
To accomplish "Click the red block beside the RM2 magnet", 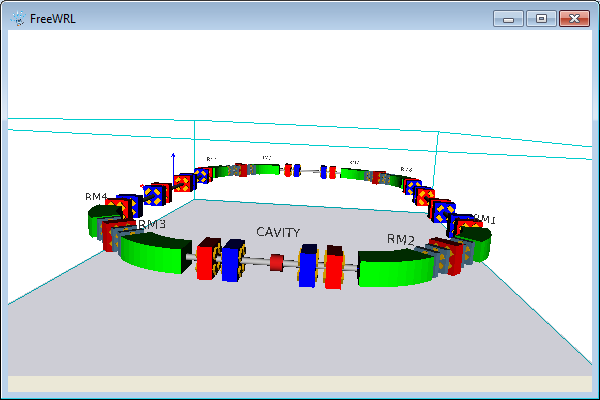I will click(334, 267).
